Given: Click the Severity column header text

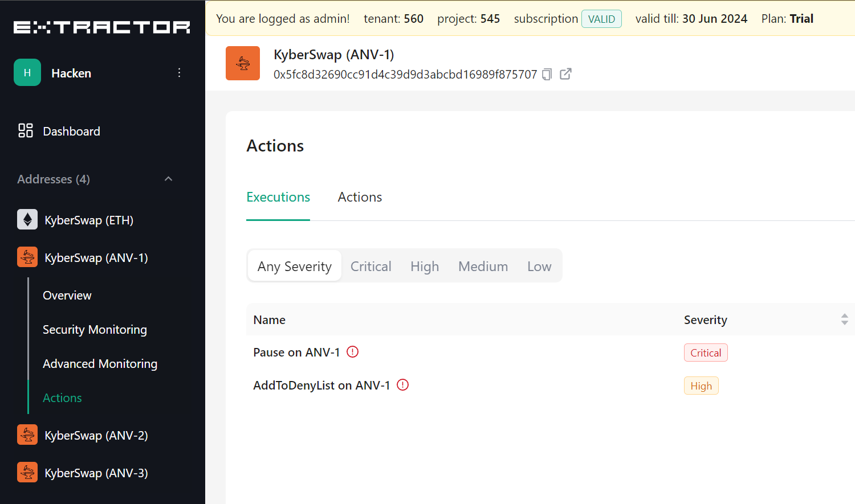Looking at the screenshot, I should pyautogui.click(x=706, y=319).
